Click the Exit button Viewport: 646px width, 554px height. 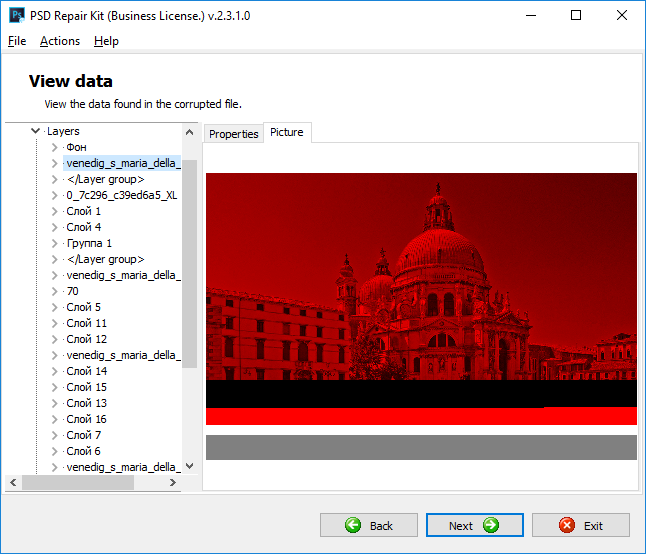[x=581, y=525]
